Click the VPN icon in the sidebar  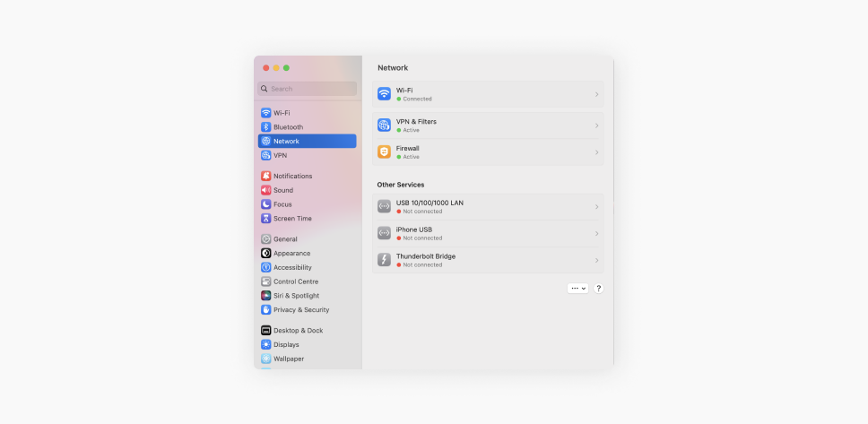tap(265, 156)
